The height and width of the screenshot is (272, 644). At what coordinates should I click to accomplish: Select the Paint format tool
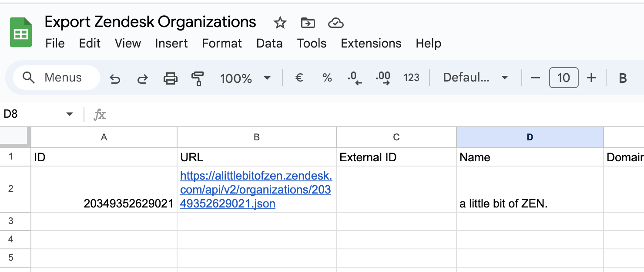[x=197, y=78]
